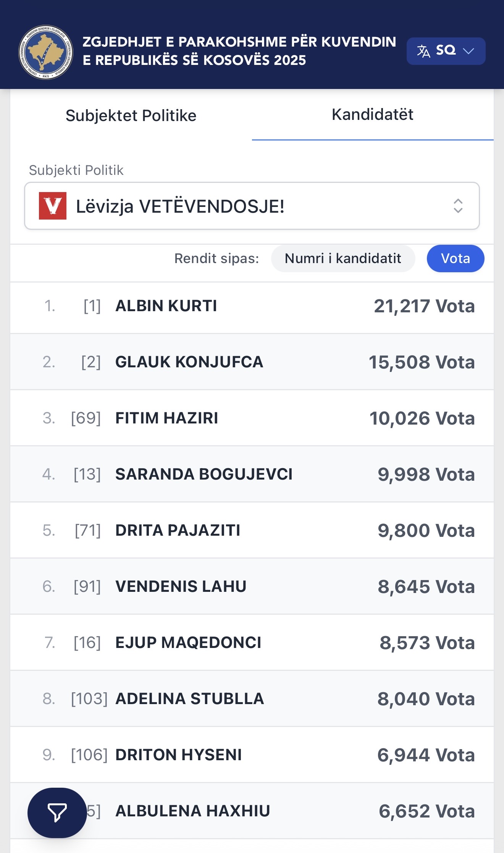Click the Glauk Konjufca entry
Screen dimensions: 504x853
tap(252, 362)
